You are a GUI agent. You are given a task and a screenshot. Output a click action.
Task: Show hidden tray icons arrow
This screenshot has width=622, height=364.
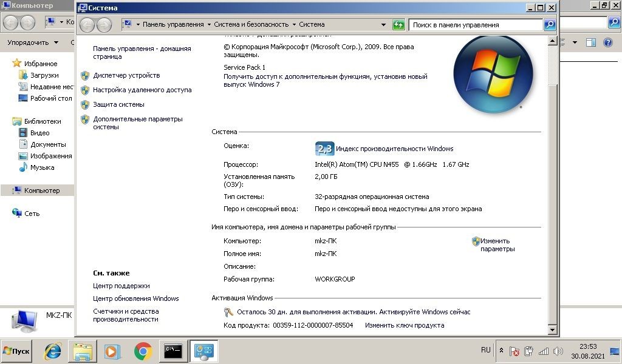pos(501,351)
